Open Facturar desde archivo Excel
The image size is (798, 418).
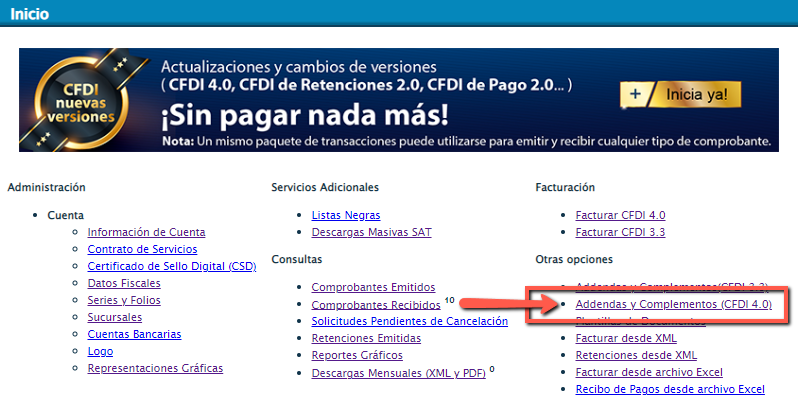(x=649, y=372)
